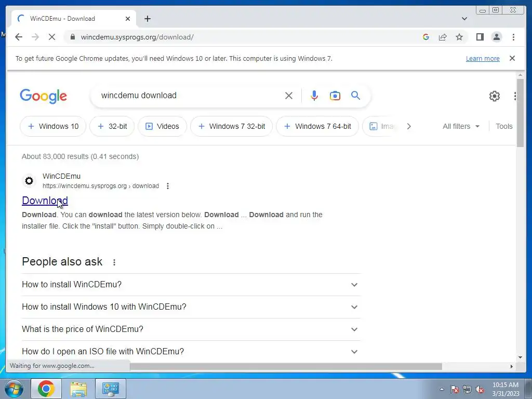Open the clock showing 10:15 AM

pos(506,389)
